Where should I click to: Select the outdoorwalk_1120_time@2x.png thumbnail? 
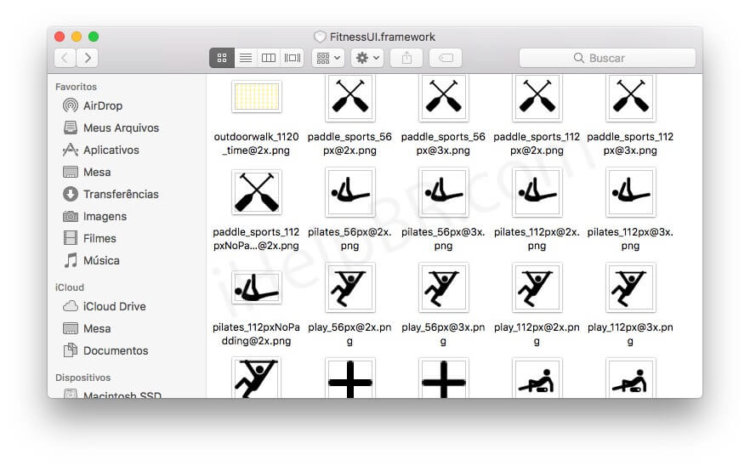[256, 96]
